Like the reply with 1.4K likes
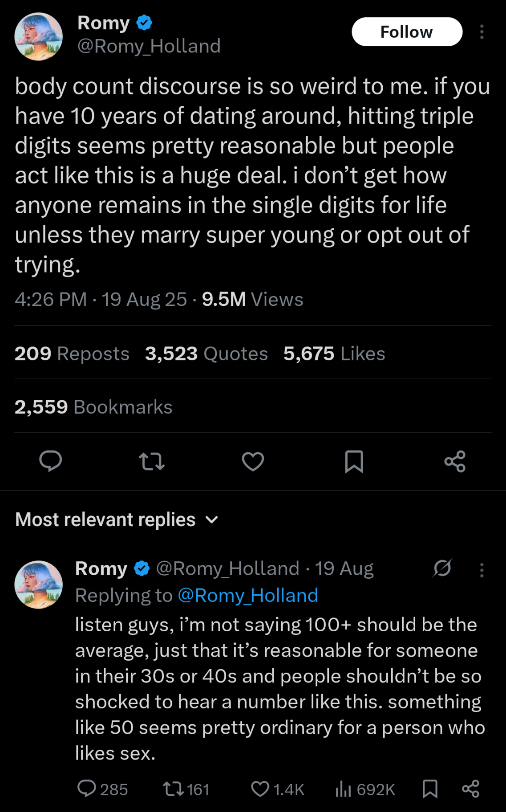Screen dimensions: 506x812 [260, 789]
